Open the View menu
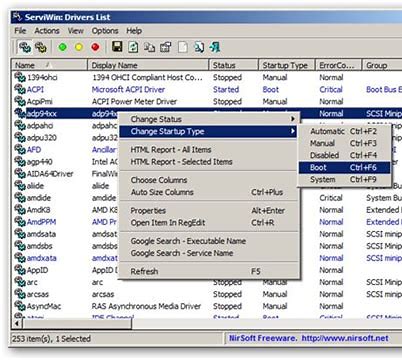This screenshot has height=360, width=402. pos(76,31)
